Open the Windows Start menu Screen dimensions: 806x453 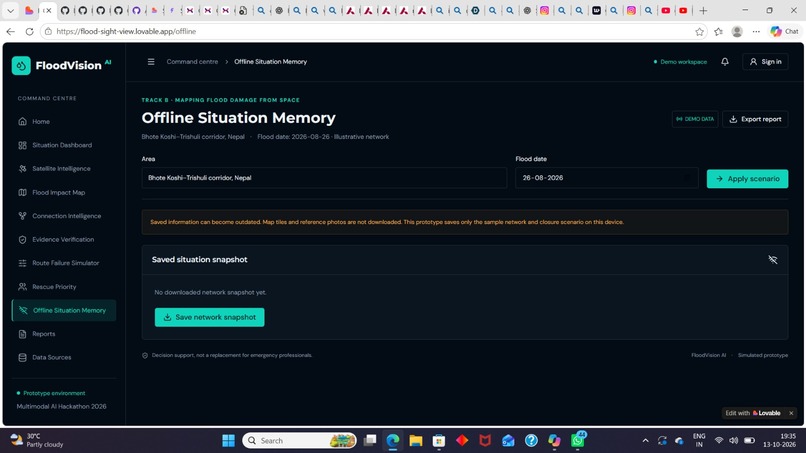click(x=229, y=441)
